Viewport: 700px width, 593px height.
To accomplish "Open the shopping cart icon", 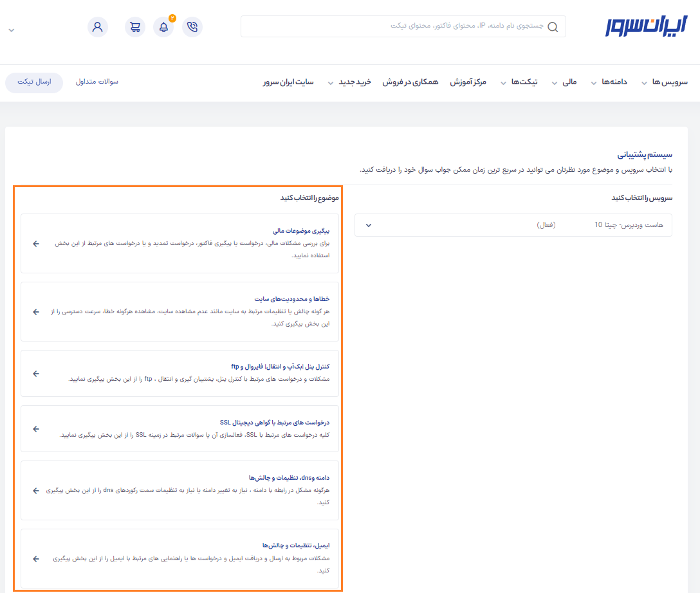I will pyautogui.click(x=134, y=27).
